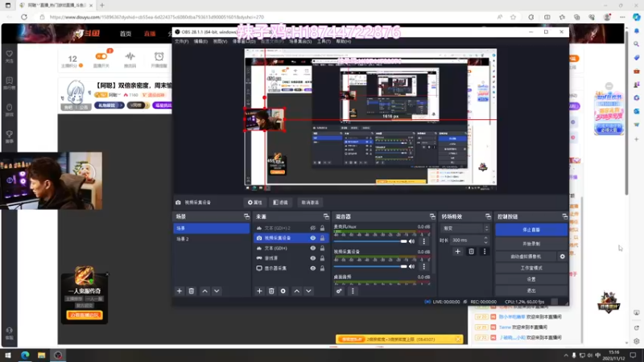Image resolution: width=644 pixels, height=362 pixels.
Task: Pop out the 控制按钮 dock panel
Action: click(x=565, y=216)
